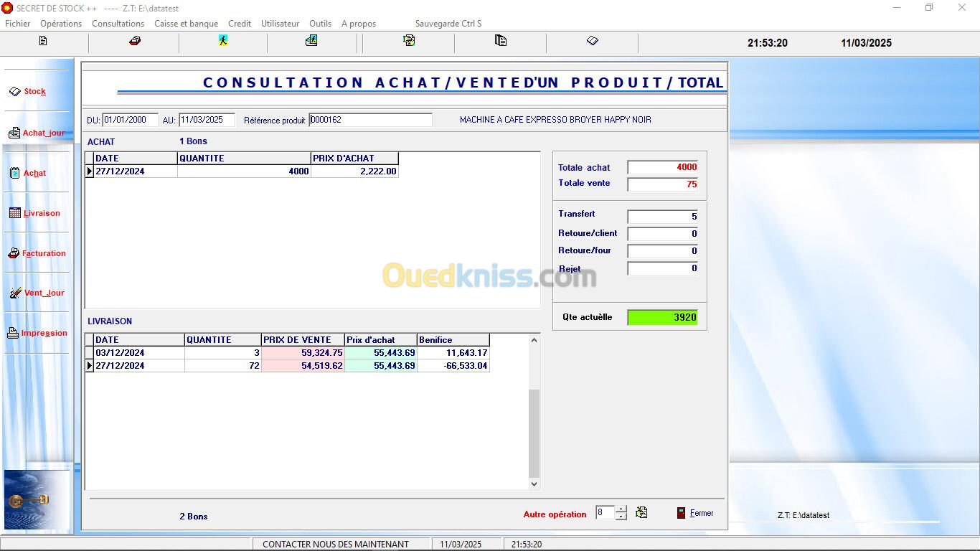Click the red eraser toolbar icon
The image size is (980, 551).
pos(134,41)
